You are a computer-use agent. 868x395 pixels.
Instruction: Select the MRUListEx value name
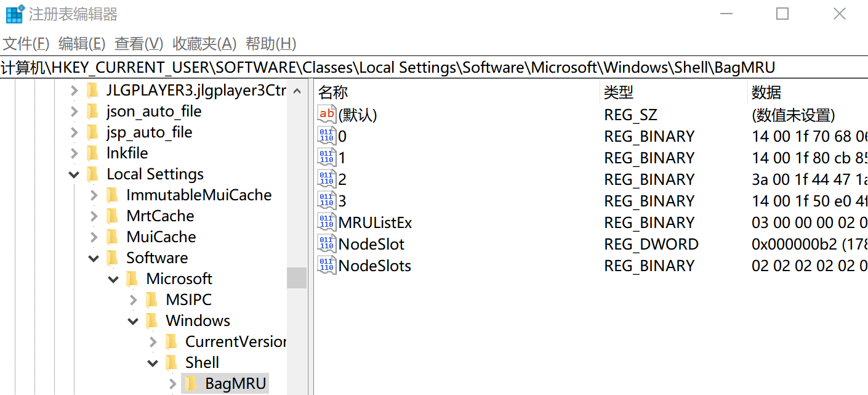[375, 222]
